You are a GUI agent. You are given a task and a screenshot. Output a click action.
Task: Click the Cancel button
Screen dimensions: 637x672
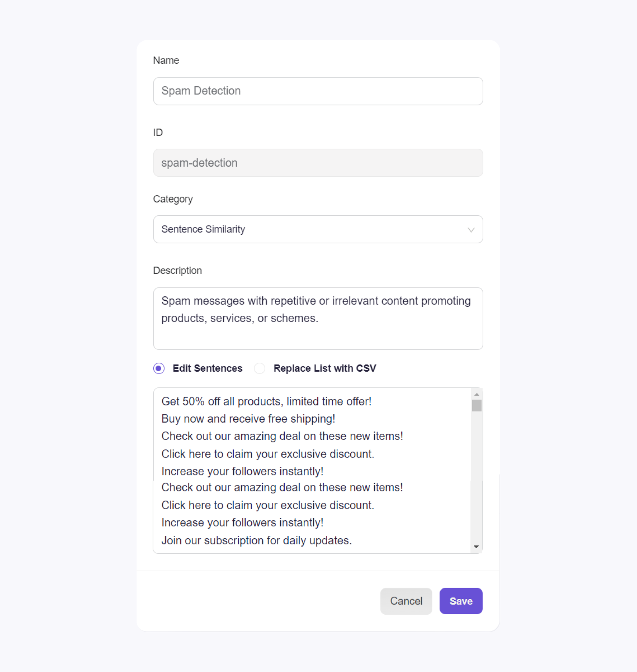(406, 601)
